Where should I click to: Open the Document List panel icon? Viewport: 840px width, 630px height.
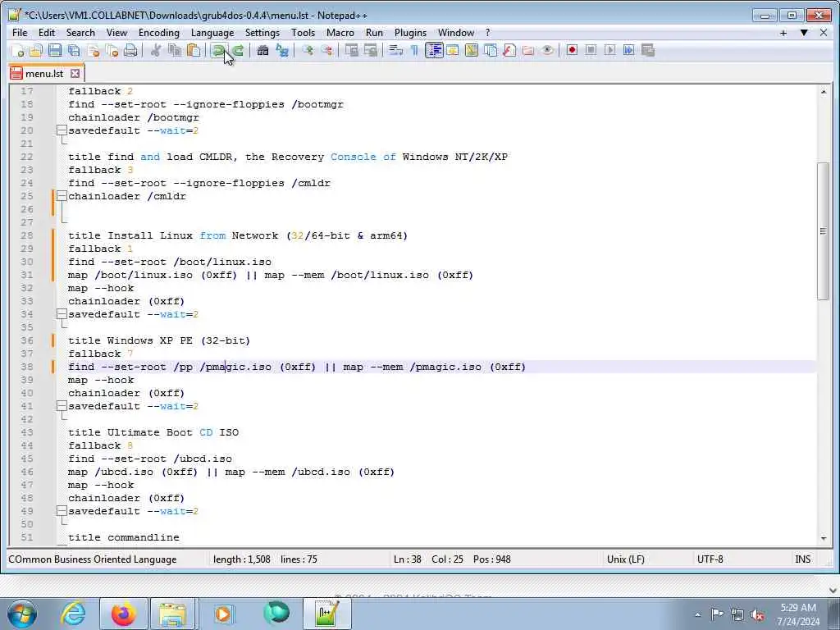click(491, 50)
